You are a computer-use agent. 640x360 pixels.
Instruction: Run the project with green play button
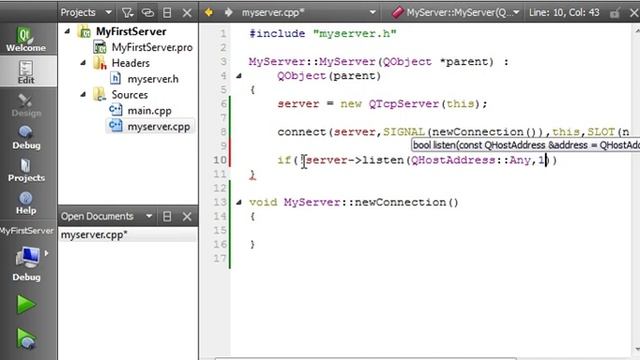coord(26,304)
